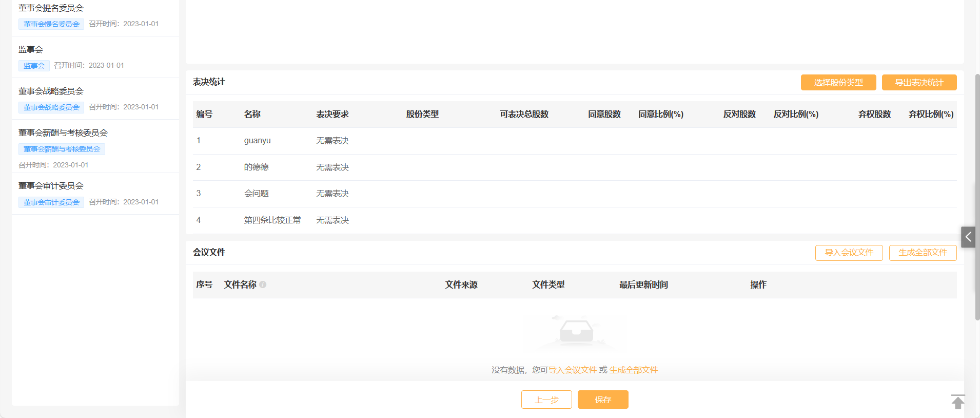Click the 生成全部文件 outlined button
Image resolution: width=980 pixels, height=418 pixels.
coord(923,253)
